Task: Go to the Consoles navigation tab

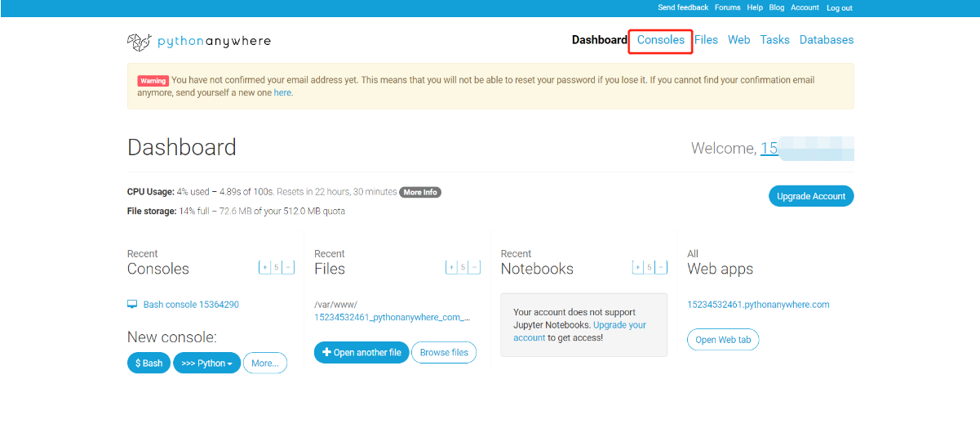Action: (661, 40)
